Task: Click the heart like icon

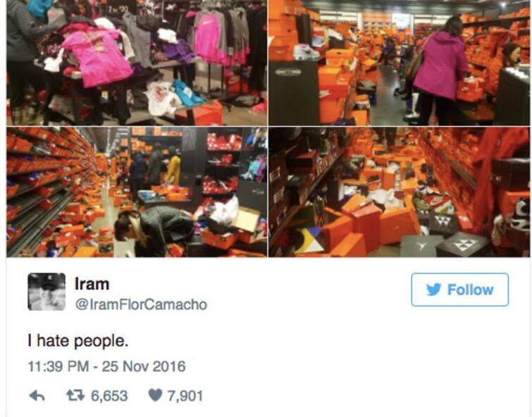Action: [x=156, y=395]
